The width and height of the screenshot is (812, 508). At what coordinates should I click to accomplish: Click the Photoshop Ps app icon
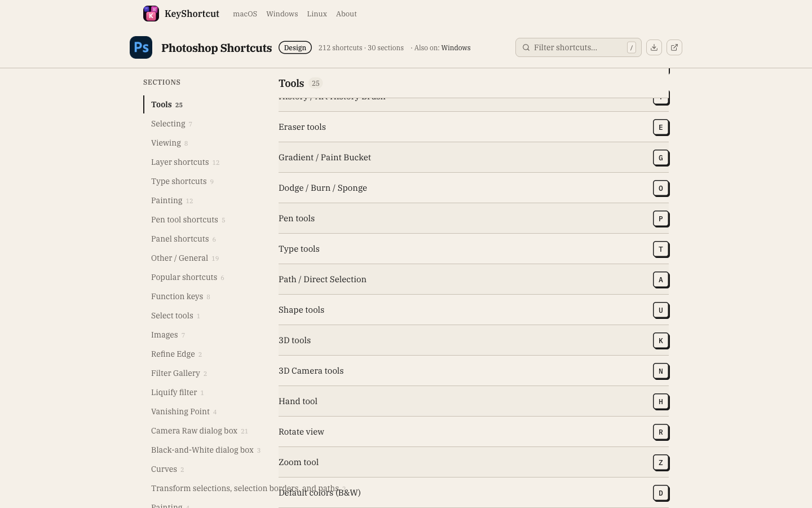[x=141, y=47]
